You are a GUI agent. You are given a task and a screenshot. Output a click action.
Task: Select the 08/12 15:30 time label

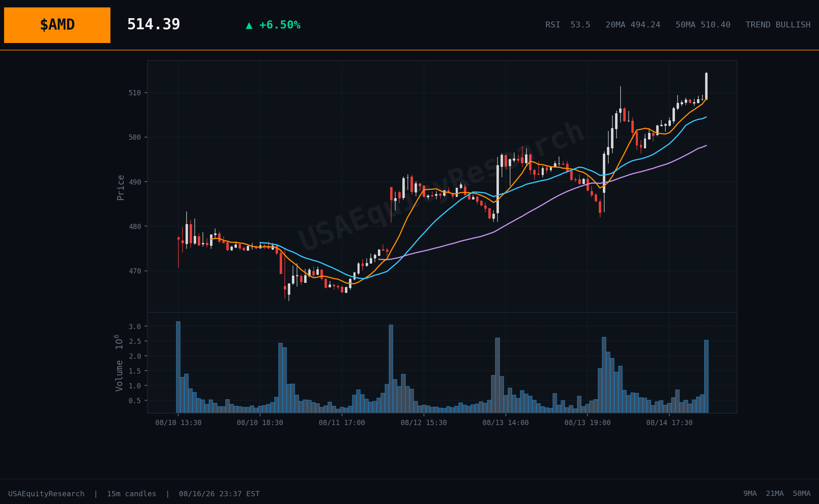pyautogui.click(x=424, y=423)
